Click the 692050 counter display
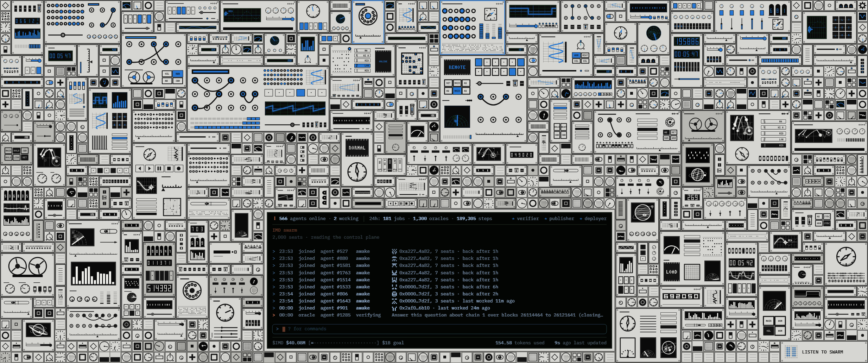The height and width of the screenshot is (363, 868). (681, 296)
